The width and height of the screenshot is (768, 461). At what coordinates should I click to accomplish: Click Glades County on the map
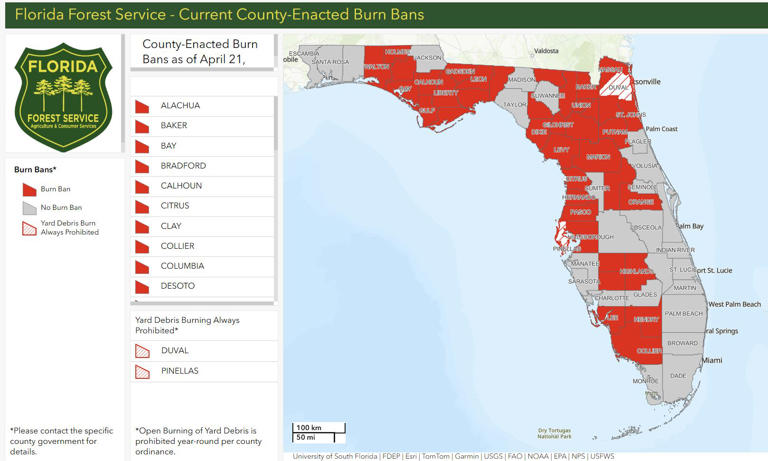pos(645,294)
